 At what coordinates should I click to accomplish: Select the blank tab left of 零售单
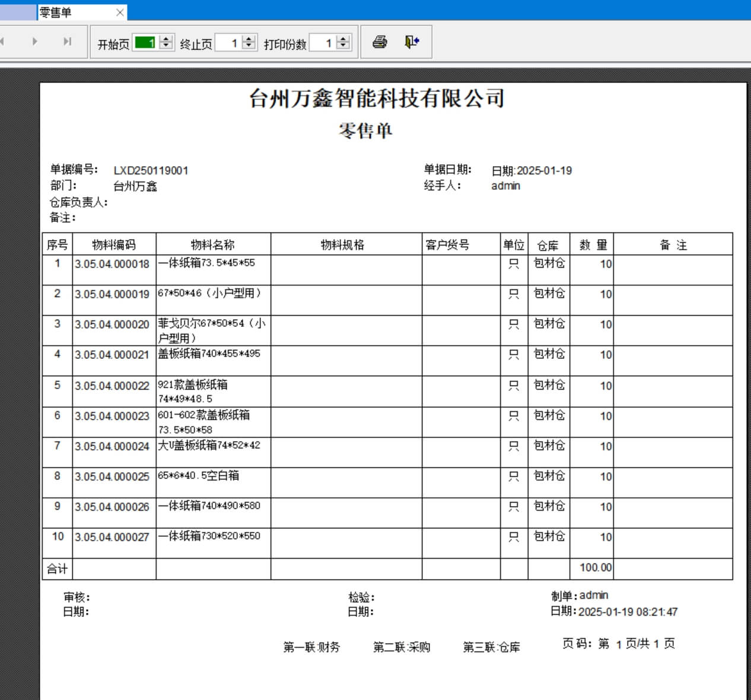(x=18, y=12)
